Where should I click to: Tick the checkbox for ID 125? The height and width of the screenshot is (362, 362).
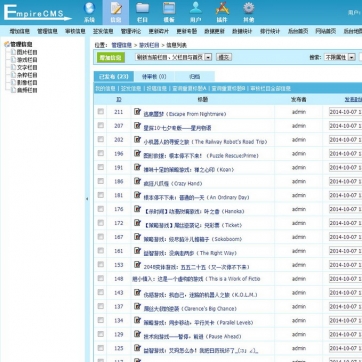pos(101,348)
